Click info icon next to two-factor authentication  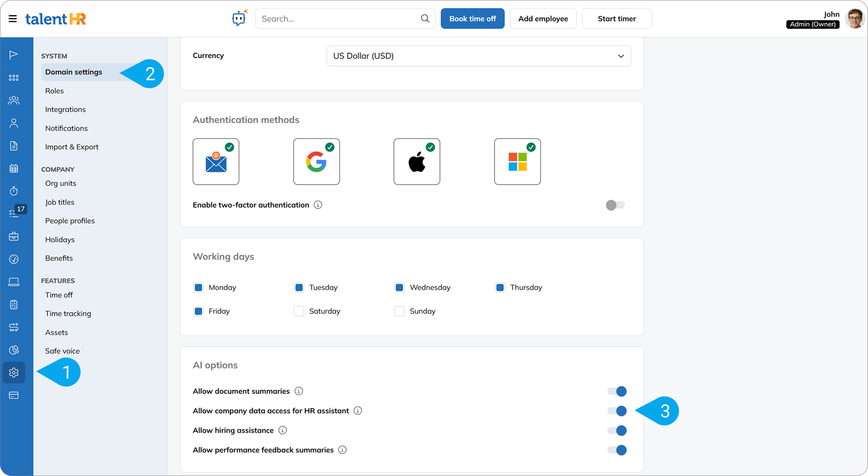(x=318, y=205)
